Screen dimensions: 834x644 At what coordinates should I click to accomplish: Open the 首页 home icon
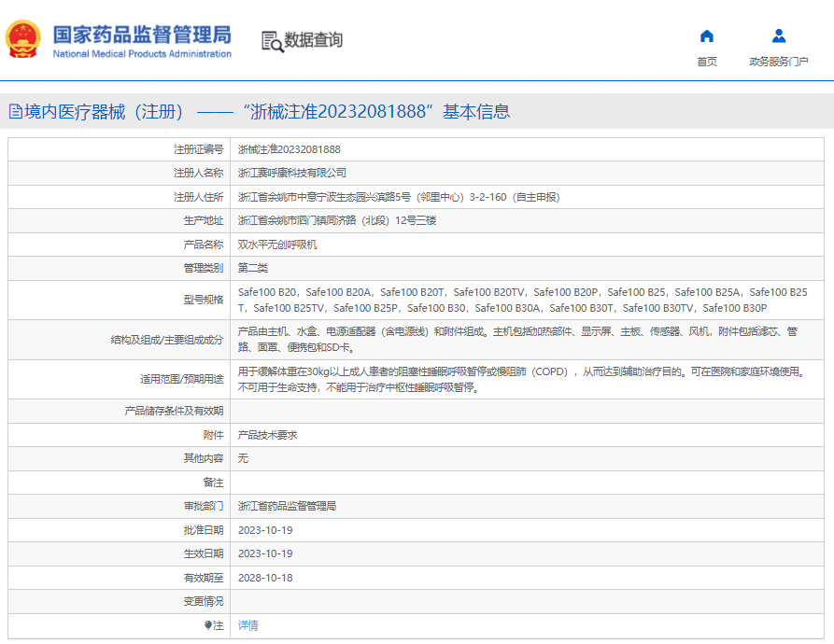coord(706,36)
